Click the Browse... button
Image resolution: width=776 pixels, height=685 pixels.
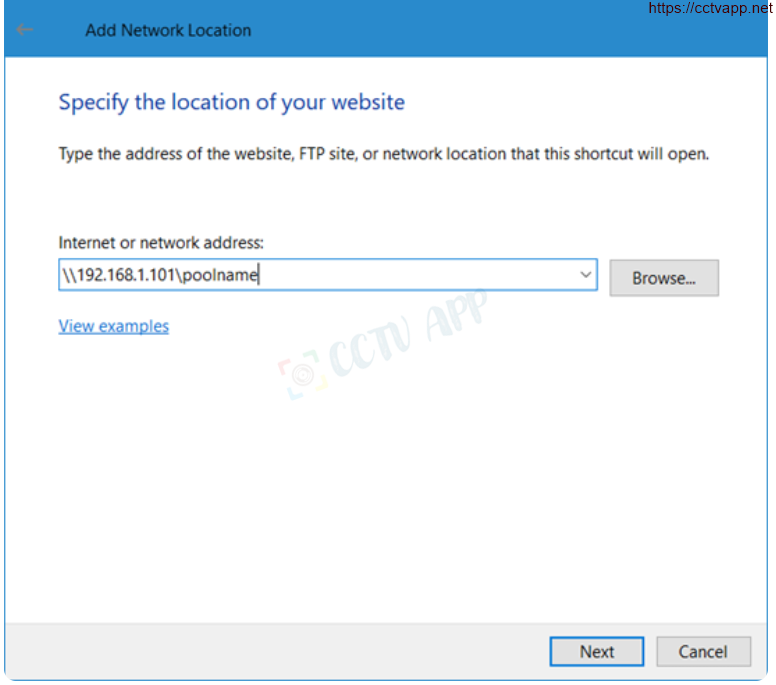click(x=663, y=278)
